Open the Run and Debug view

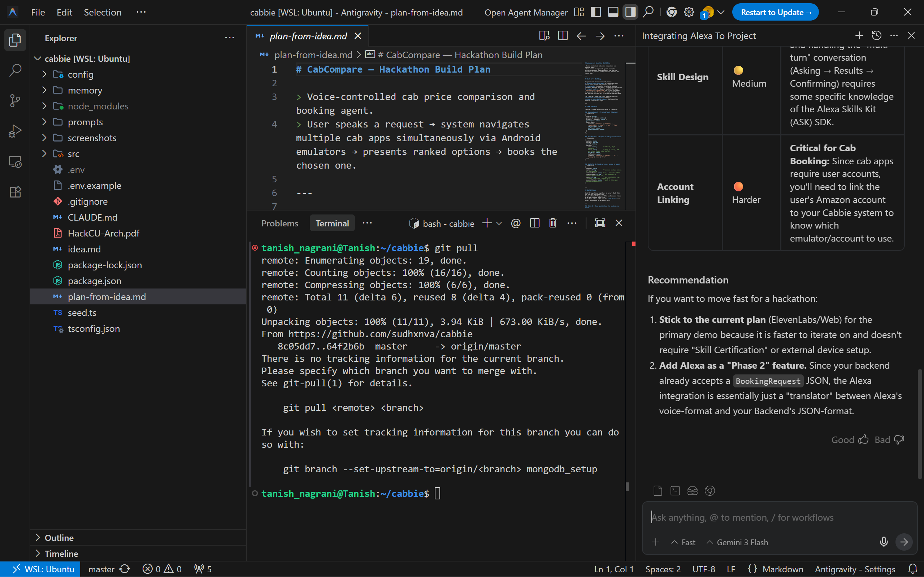click(x=15, y=131)
